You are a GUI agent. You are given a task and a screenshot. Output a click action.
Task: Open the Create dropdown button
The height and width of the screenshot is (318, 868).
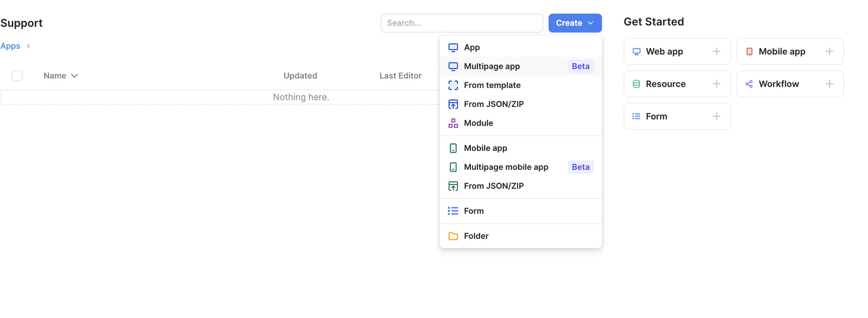pyautogui.click(x=575, y=23)
